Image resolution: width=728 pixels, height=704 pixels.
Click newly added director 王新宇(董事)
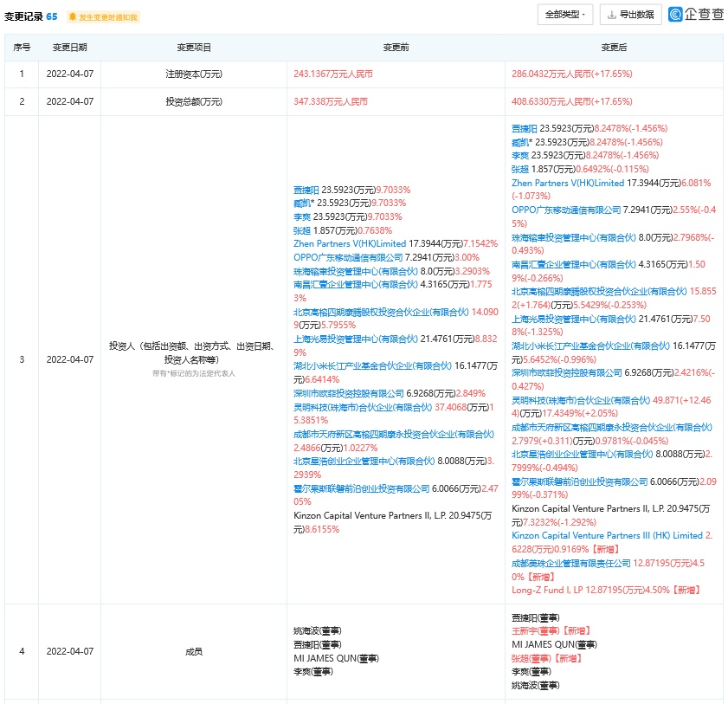pyautogui.click(x=537, y=631)
